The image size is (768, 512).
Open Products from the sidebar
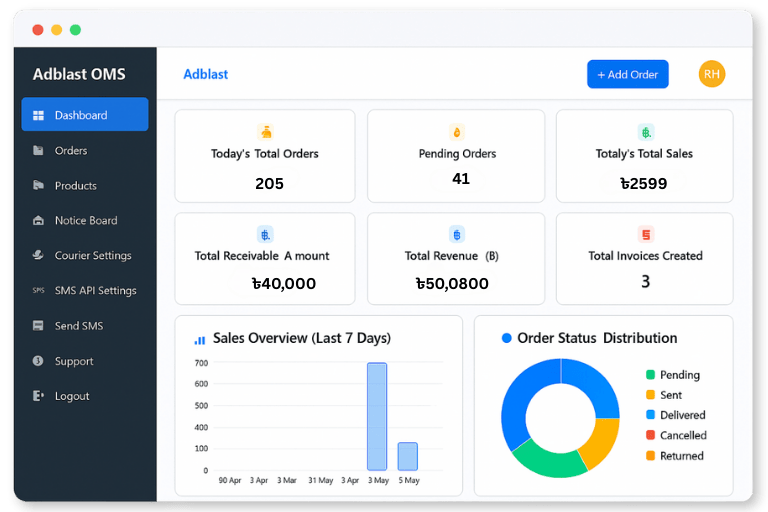85,186
